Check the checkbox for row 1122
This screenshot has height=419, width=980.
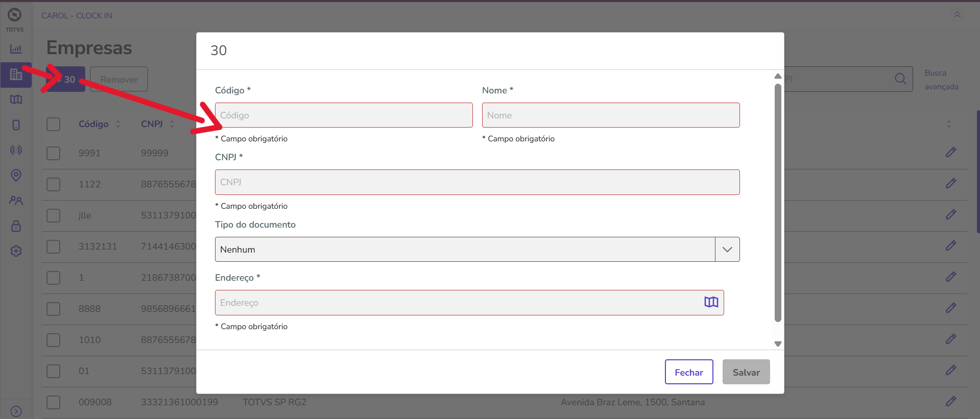tap(54, 184)
